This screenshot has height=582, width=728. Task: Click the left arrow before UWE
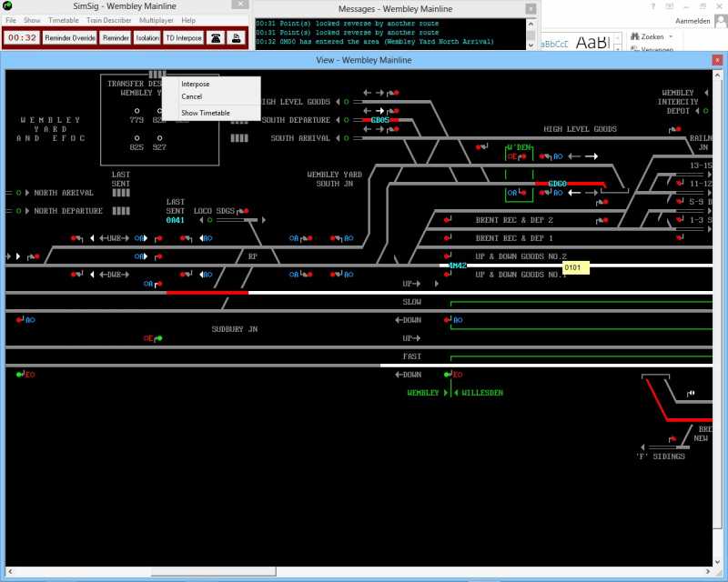click(92, 238)
